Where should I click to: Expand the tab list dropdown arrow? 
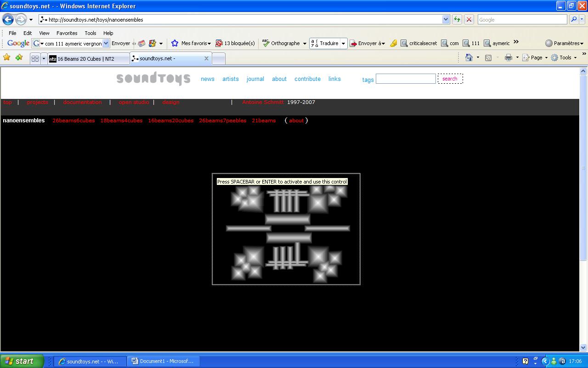(44, 58)
